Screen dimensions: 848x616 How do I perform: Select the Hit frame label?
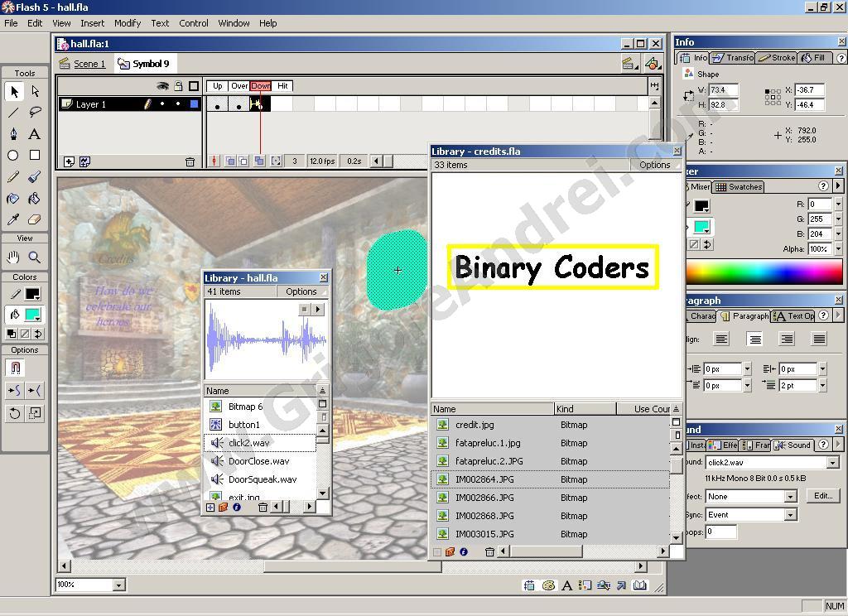(282, 85)
